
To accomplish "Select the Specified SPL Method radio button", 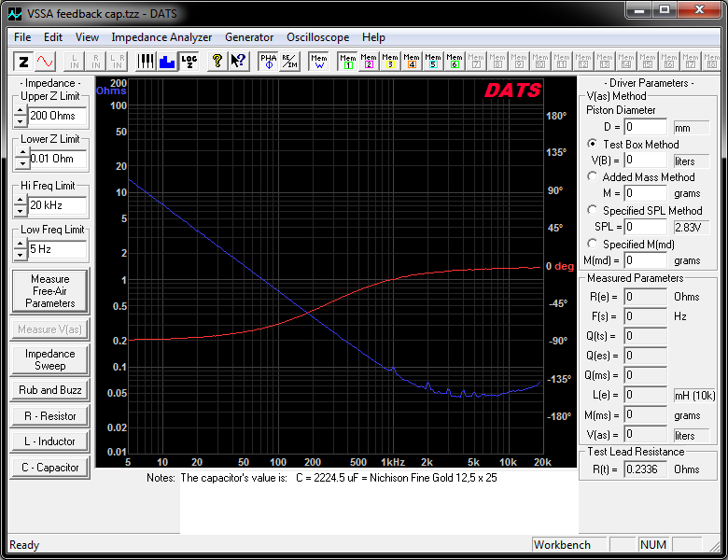I will point(592,210).
